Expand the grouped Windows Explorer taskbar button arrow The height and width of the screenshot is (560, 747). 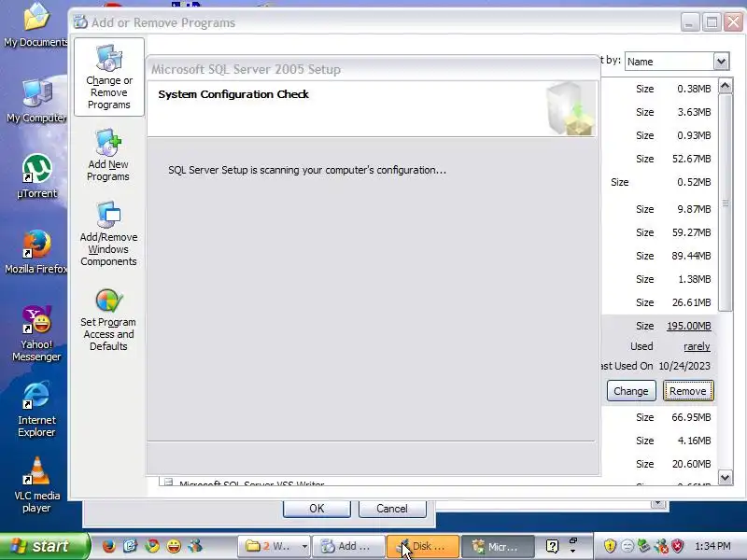[x=304, y=546]
